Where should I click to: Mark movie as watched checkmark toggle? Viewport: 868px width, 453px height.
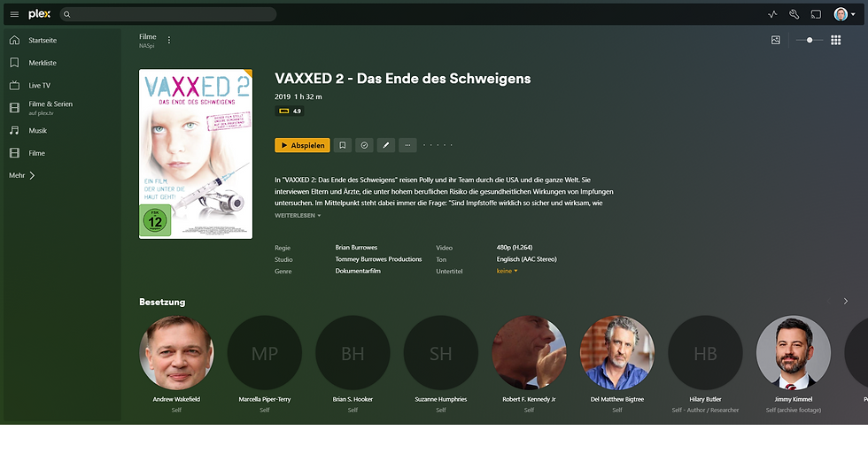coord(364,145)
